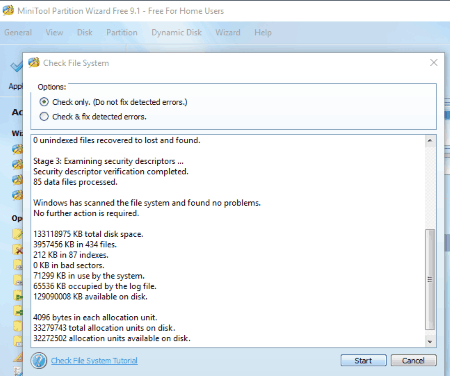Screen dimensions: 450x376
Task: Open the Wizard menu
Action: tap(228, 32)
